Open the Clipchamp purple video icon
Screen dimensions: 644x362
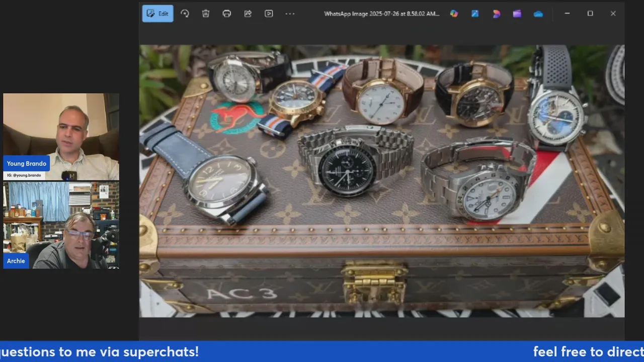tap(517, 14)
